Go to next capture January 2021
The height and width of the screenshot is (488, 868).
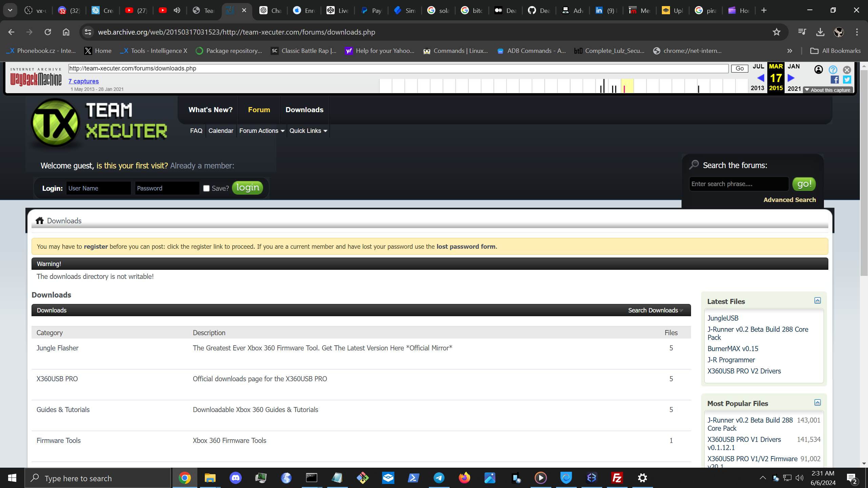pos(791,78)
